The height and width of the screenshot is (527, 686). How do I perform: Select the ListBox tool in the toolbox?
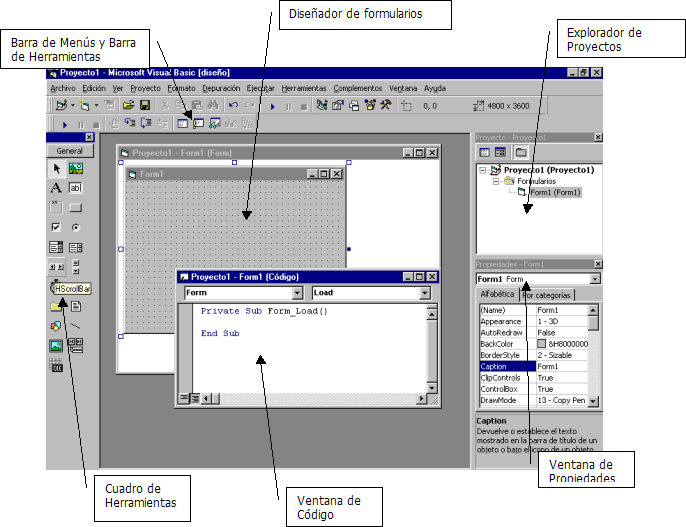click(76, 248)
